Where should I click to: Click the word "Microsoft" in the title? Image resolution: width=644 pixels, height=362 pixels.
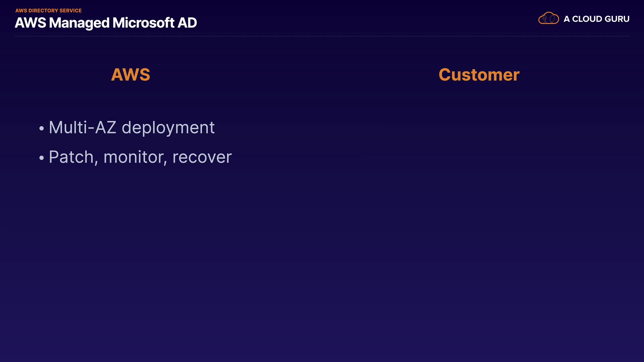click(143, 23)
